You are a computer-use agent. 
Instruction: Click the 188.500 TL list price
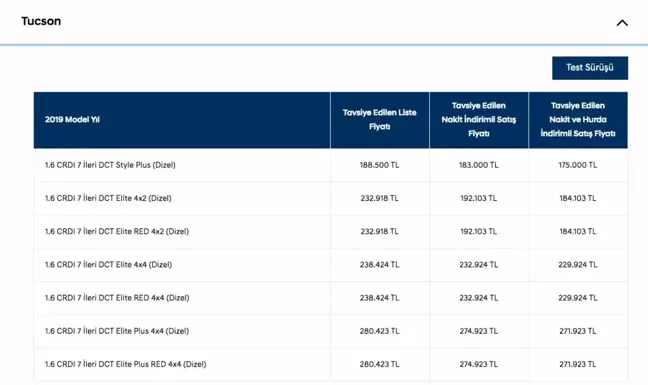pyautogui.click(x=379, y=165)
